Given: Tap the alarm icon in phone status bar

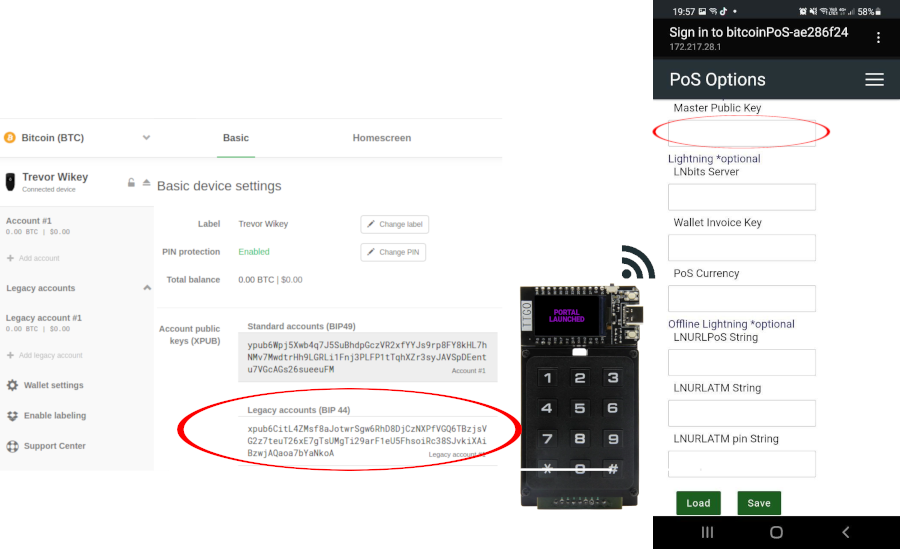Looking at the screenshot, I should click(802, 11).
